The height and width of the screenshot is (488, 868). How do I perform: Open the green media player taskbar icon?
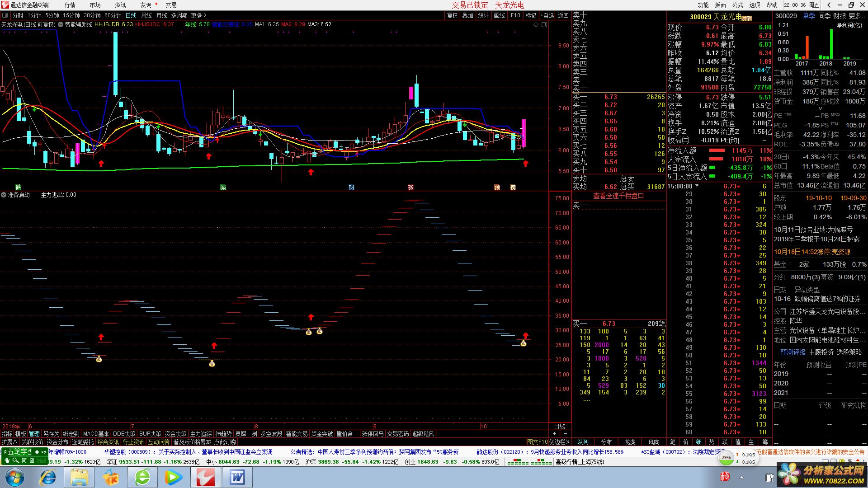pyautogui.click(x=174, y=477)
